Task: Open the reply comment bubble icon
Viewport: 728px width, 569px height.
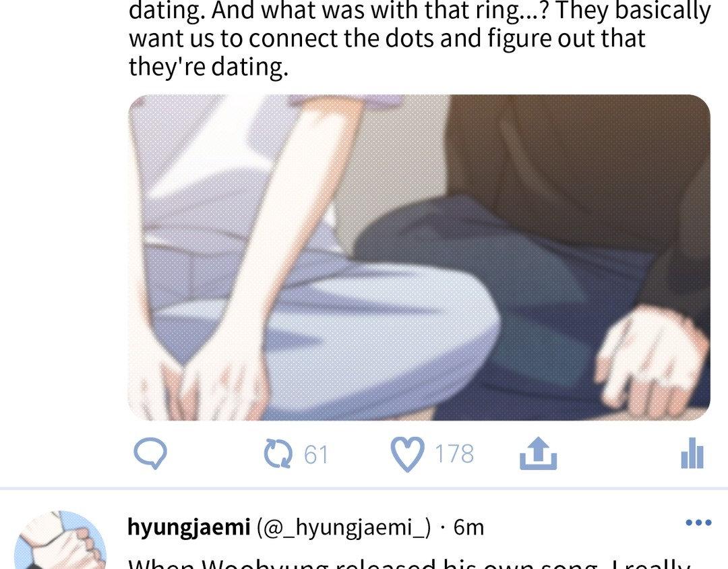Action: tap(150, 454)
